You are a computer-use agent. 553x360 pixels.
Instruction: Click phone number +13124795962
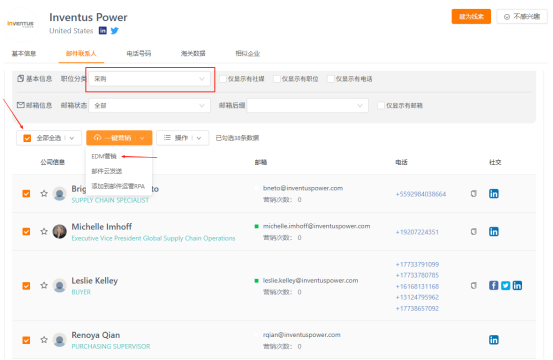(x=417, y=297)
